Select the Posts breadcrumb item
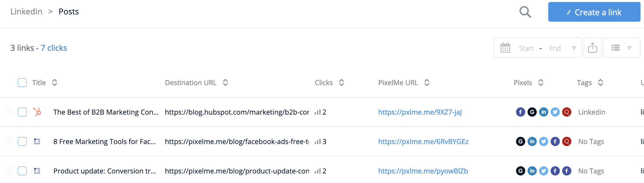644x183 pixels. (x=69, y=12)
